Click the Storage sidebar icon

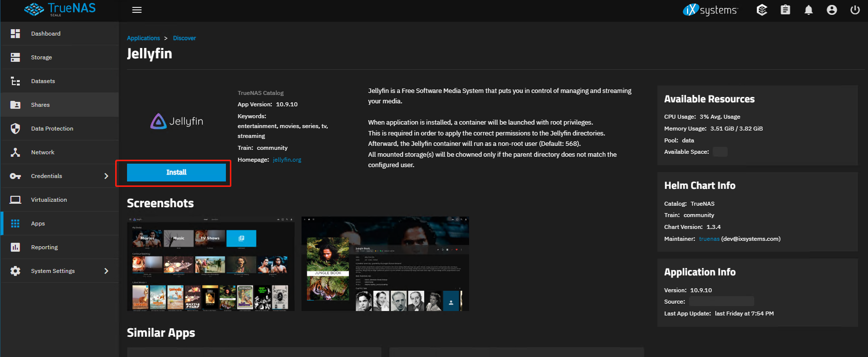coord(15,57)
